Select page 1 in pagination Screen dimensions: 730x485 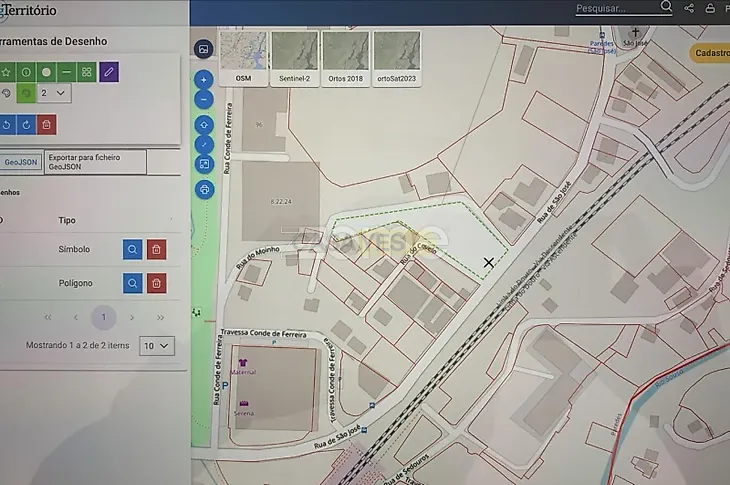click(x=104, y=317)
